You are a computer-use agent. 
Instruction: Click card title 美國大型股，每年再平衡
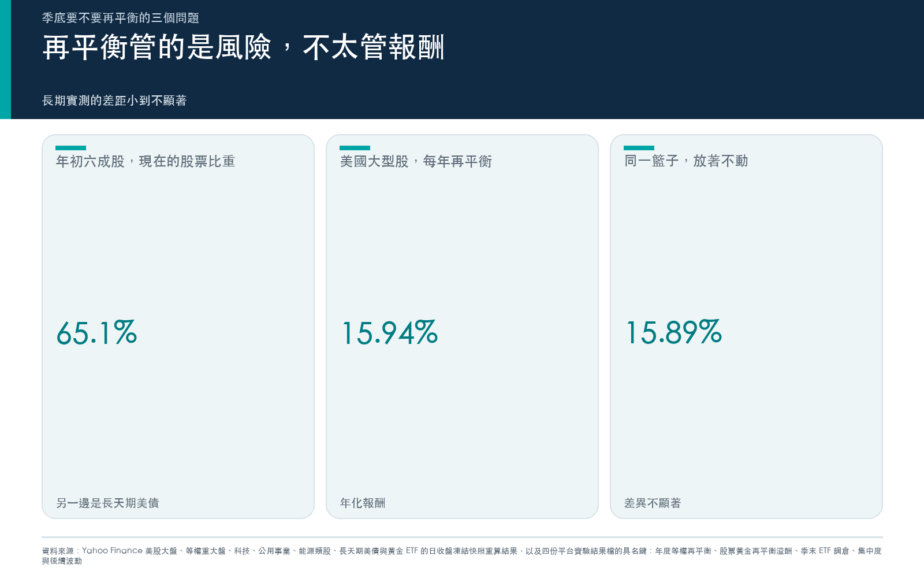coord(416,161)
